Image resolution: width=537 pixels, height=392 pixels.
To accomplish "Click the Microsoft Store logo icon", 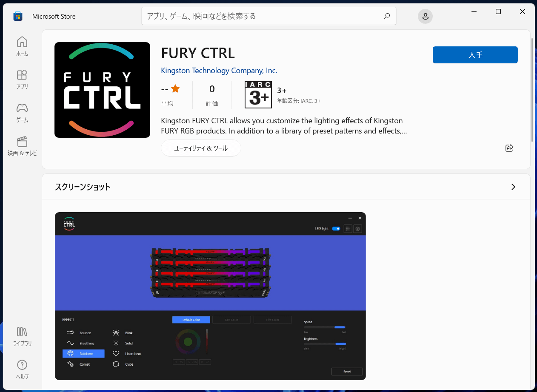I will (18, 17).
